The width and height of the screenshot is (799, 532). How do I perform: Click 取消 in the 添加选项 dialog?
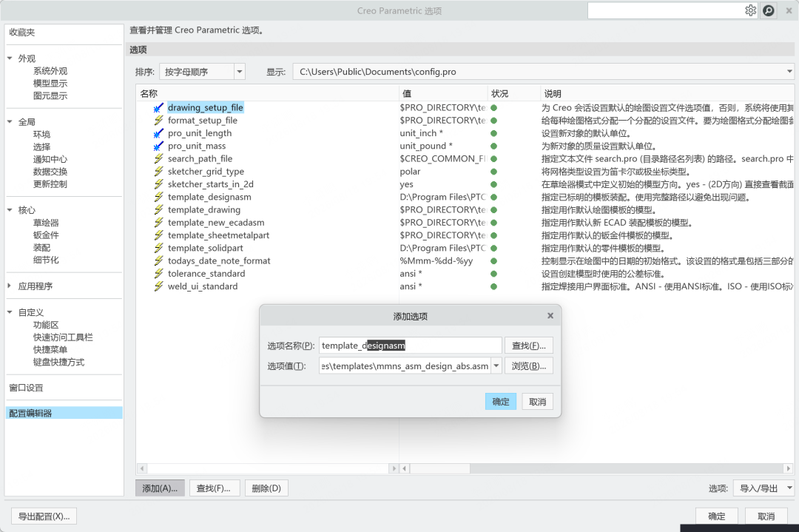click(537, 402)
